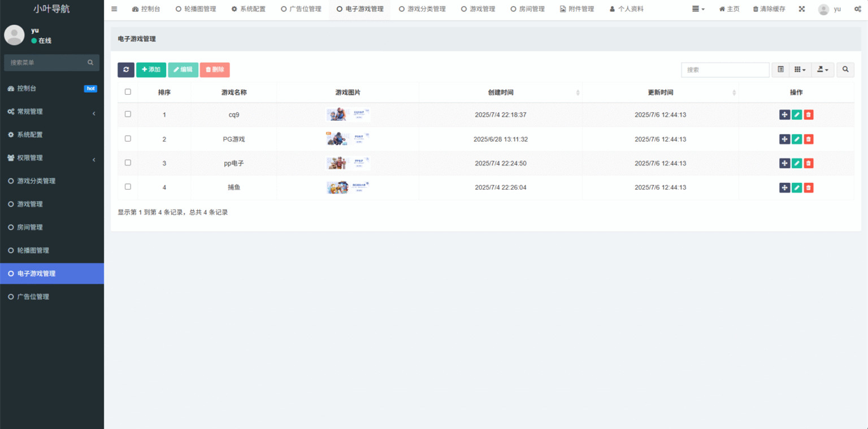Enter fullscreen using the expand arrows icon
Viewport: 868px width, 429px height.
click(x=801, y=9)
